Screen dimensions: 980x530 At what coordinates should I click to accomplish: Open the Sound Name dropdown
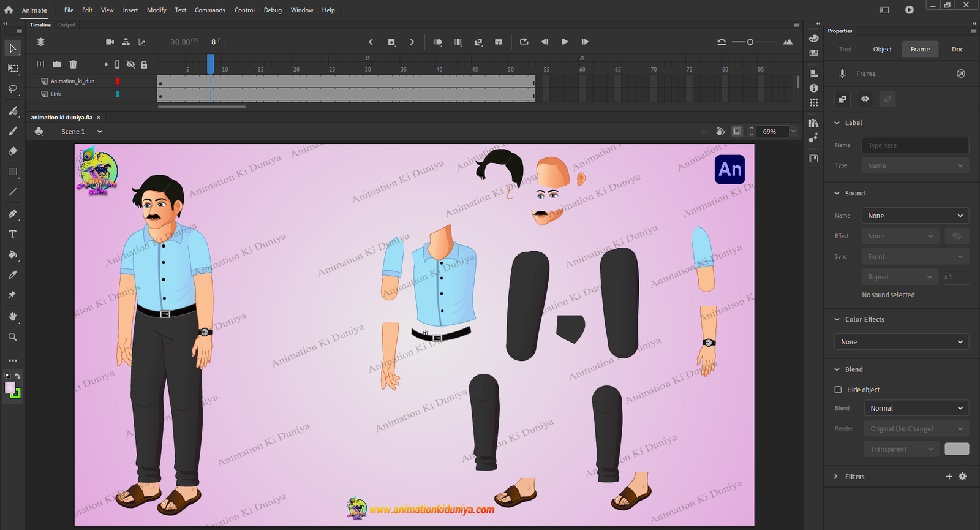pyautogui.click(x=915, y=216)
